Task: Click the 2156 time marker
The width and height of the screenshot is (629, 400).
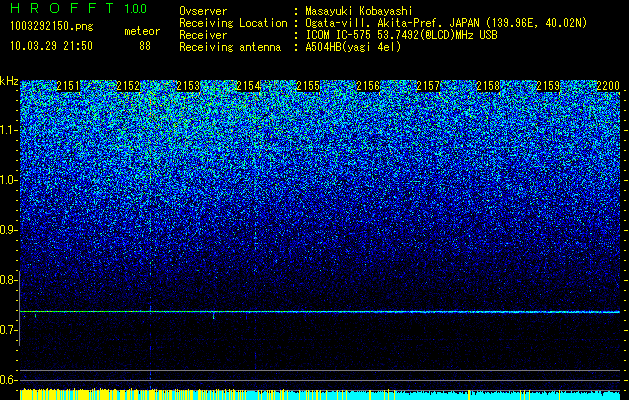Action: [x=368, y=86]
